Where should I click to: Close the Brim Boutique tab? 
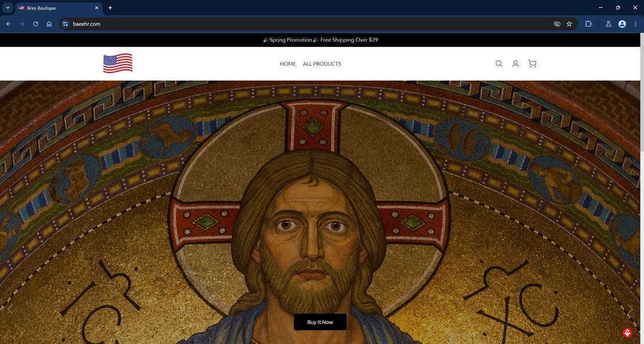[97, 8]
